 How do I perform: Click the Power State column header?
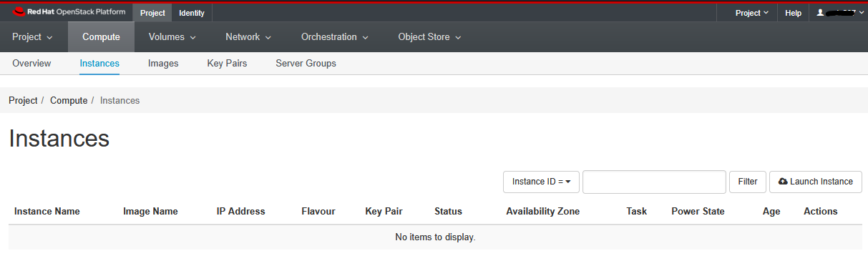click(x=698, y=212)
